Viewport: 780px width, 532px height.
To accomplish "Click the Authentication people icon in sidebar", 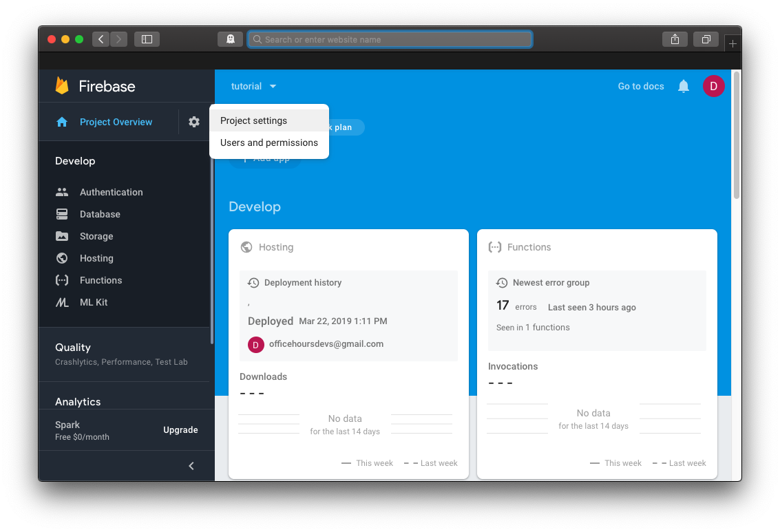I will click(62, 192).
